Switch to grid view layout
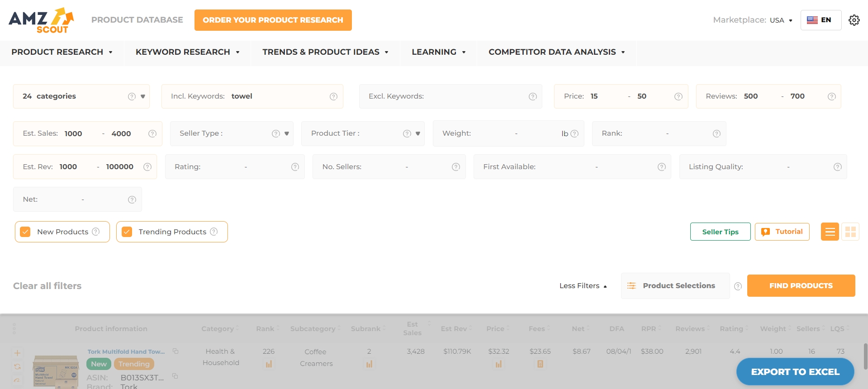 pyautogui.click(x=850, y=232)
